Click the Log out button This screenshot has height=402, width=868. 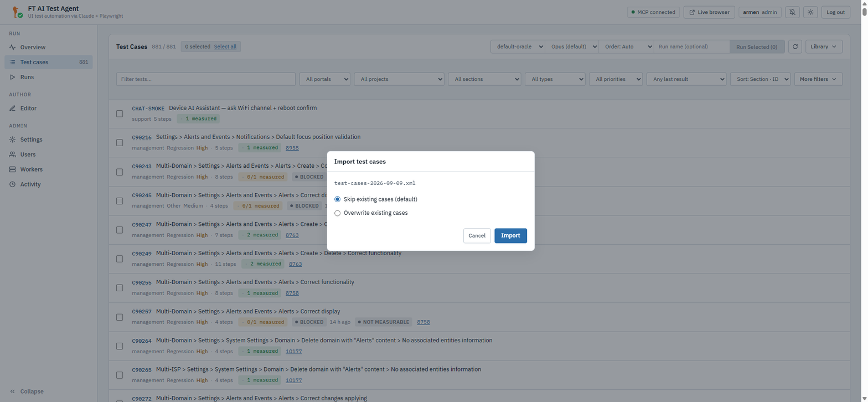point(835,12)
